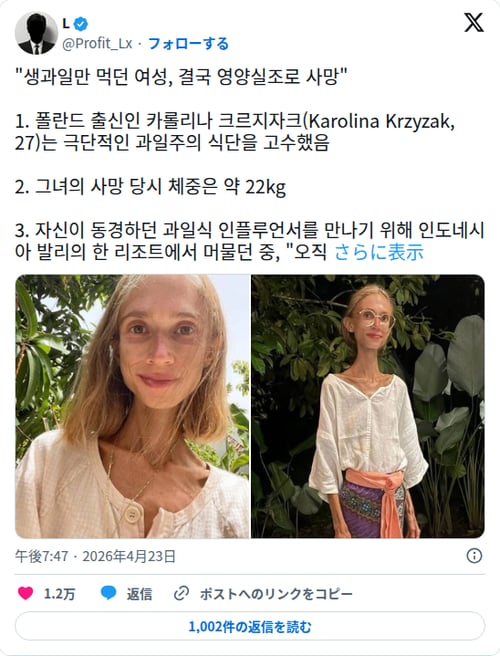Screen dimensions: 500x656
Task: Click the reply speech bubble icon
Action: tap(109, 593)
